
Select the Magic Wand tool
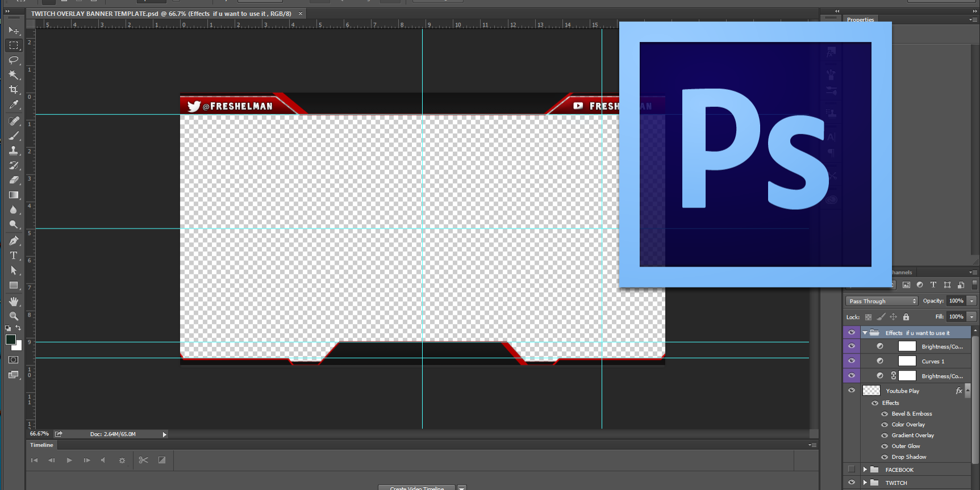point(14,74)
